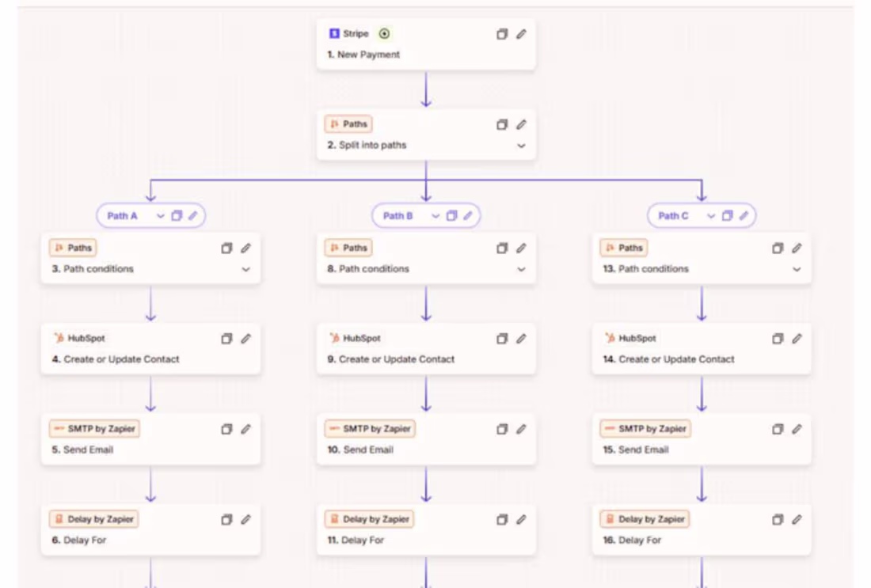Expand the Split into paths step details
The image size is (871, 588).
point(520,146)
